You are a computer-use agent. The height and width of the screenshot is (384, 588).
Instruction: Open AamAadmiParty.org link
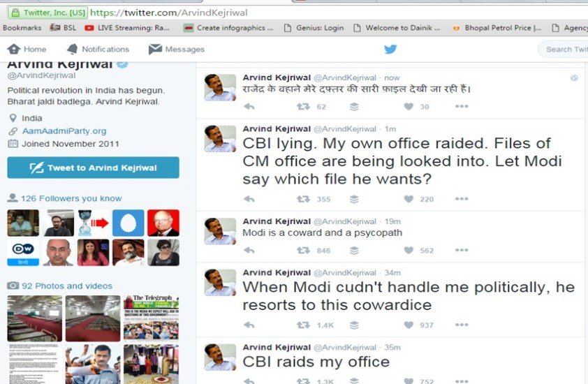[64, 131]
